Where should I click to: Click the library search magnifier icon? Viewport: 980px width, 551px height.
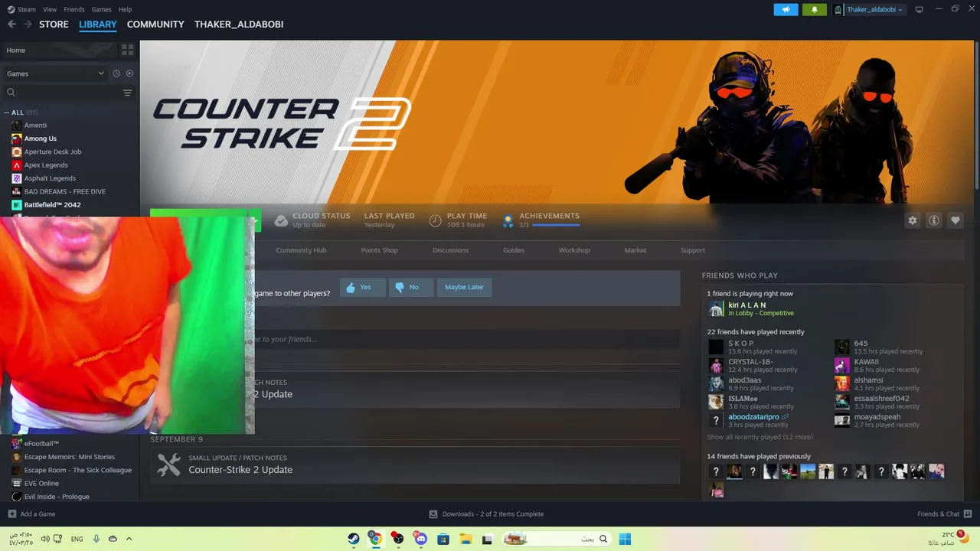click(x=11, y=93)
